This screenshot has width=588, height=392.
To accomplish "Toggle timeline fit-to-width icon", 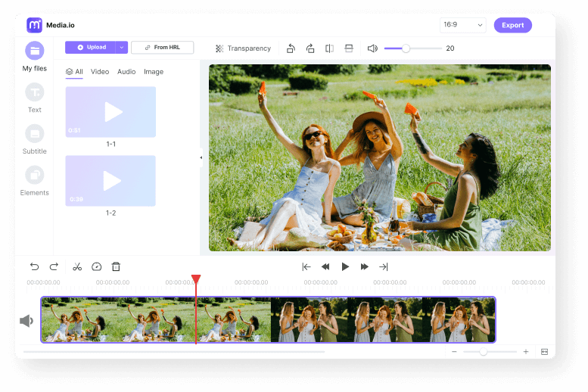I will 543,352.
